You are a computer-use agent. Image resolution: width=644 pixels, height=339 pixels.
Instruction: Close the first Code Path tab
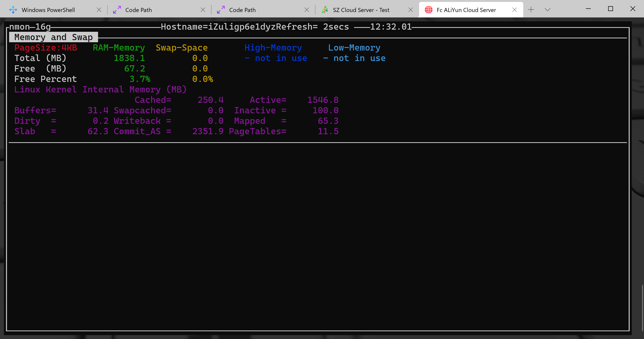tap(203, 10)
